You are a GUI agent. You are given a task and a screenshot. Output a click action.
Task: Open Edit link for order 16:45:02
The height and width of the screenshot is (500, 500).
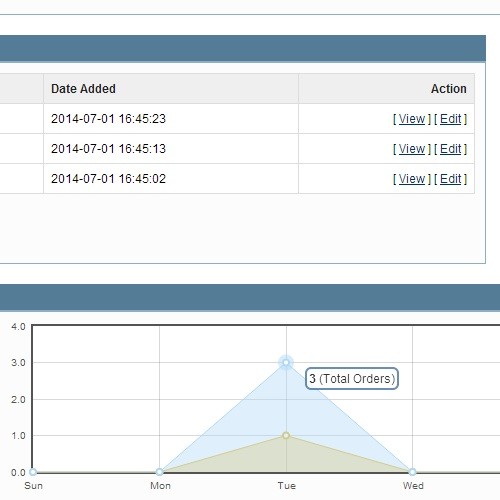click(x=450, y=179)
